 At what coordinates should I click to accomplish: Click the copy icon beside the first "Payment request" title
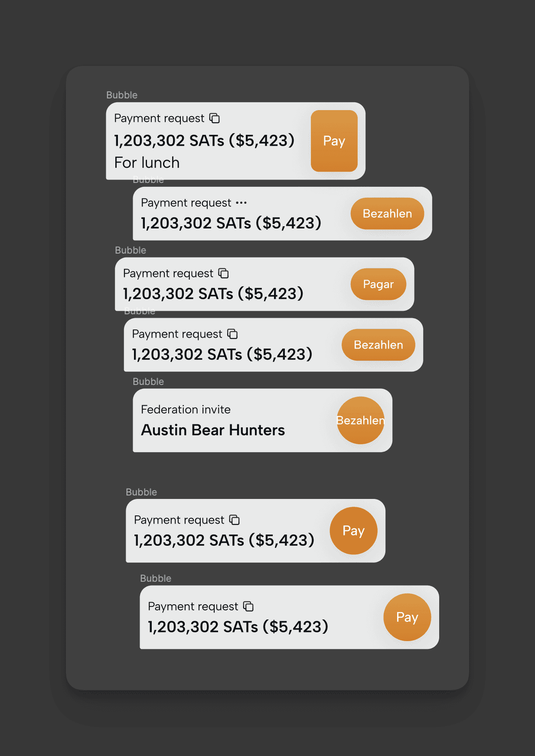tap(215, 118)
